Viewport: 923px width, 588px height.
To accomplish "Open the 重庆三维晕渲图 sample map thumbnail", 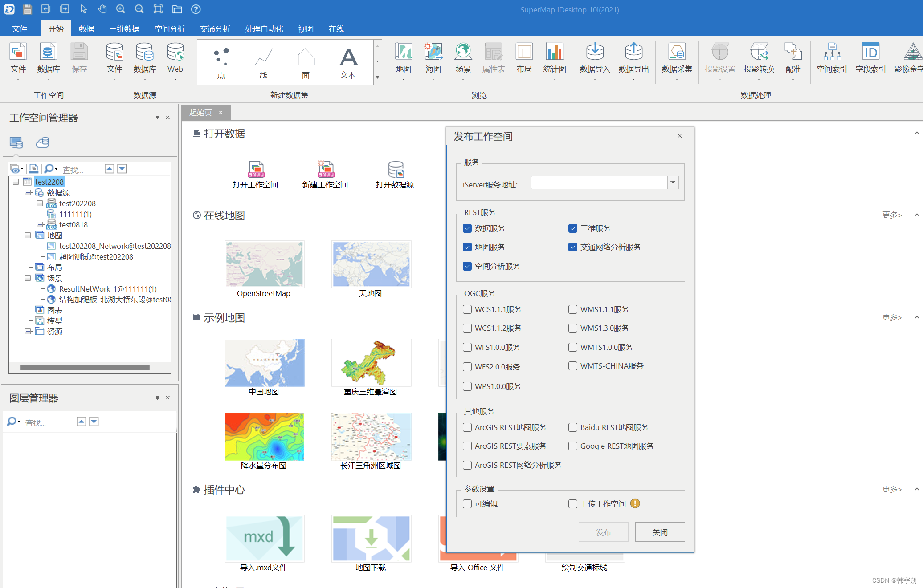I will [x=371, y=363].
